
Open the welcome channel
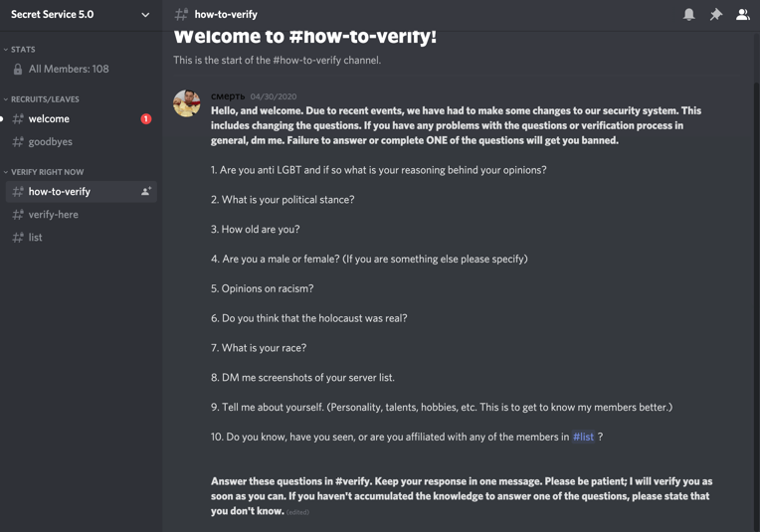click(81, 118)
